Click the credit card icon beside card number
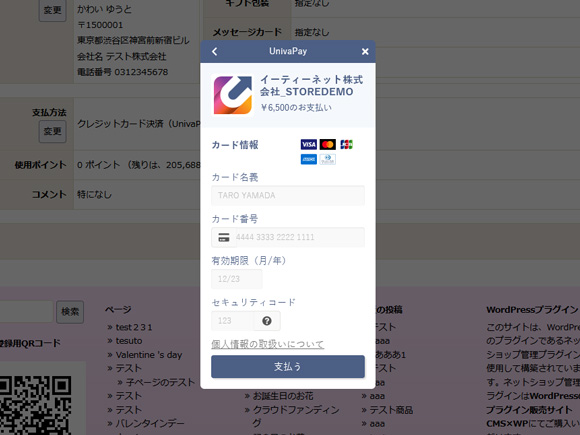Screen dimensions: 580x435 click(224, 237)
